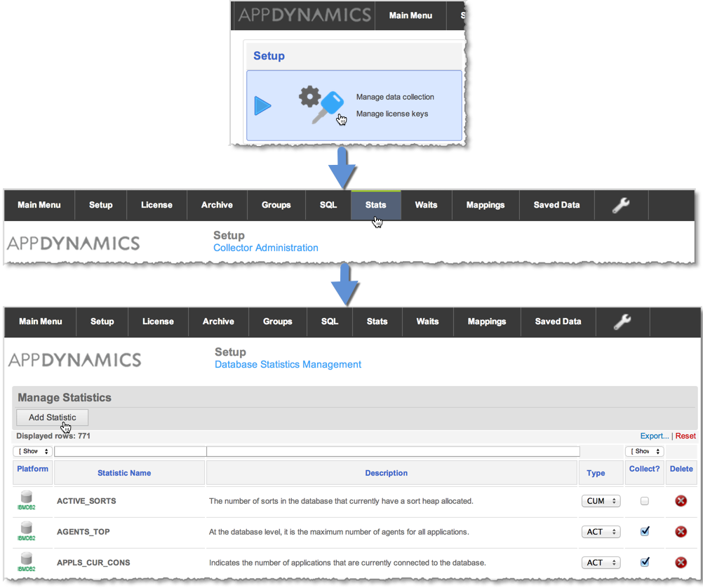Click Manage license keys text
This screenshot has height=588, width=703.
(x=392, y=114)
